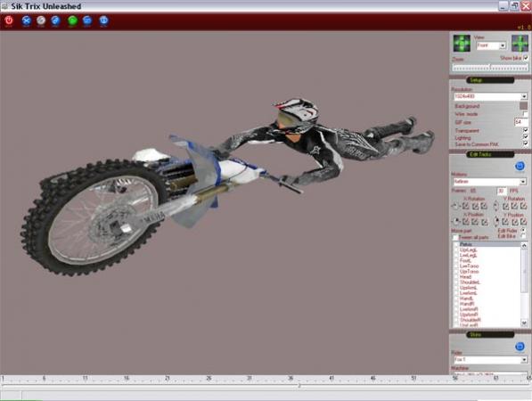This screenshot has height=401, width=532.
Task: Select ShoulderR in the parts list
Action: click(471, 320)
